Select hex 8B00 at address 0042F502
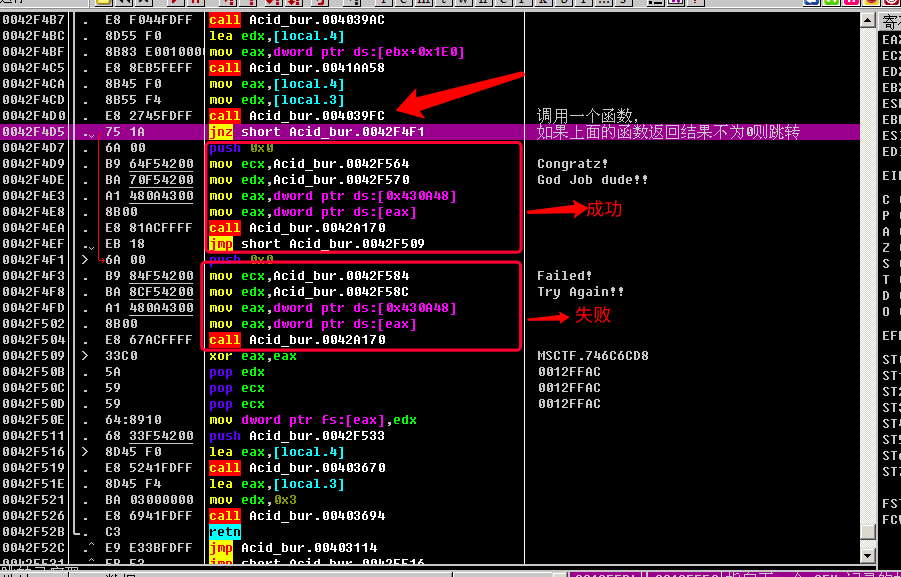 pyautogui.click(x=121, y=324)
